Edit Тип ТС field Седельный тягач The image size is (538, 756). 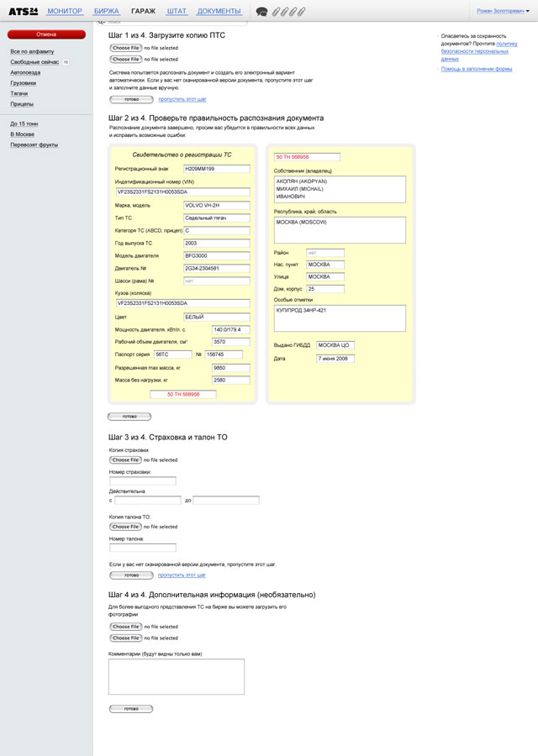click(217, 218)
